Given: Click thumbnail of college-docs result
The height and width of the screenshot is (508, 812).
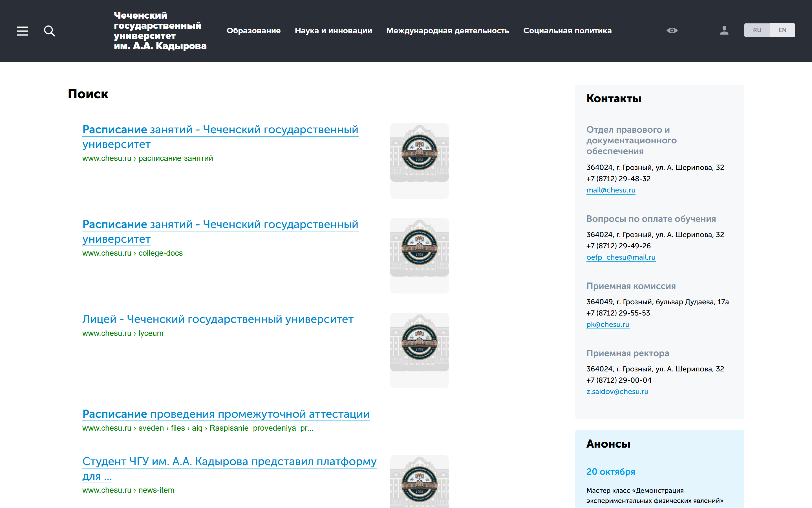Looking at the screenshot, I should click(x=419, y=247).
